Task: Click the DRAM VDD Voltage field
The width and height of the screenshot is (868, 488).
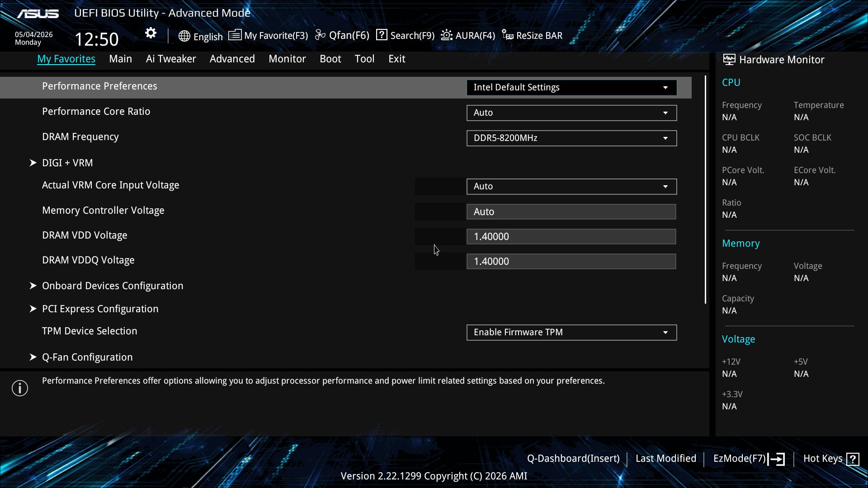Action: click(x=571, y=236)
